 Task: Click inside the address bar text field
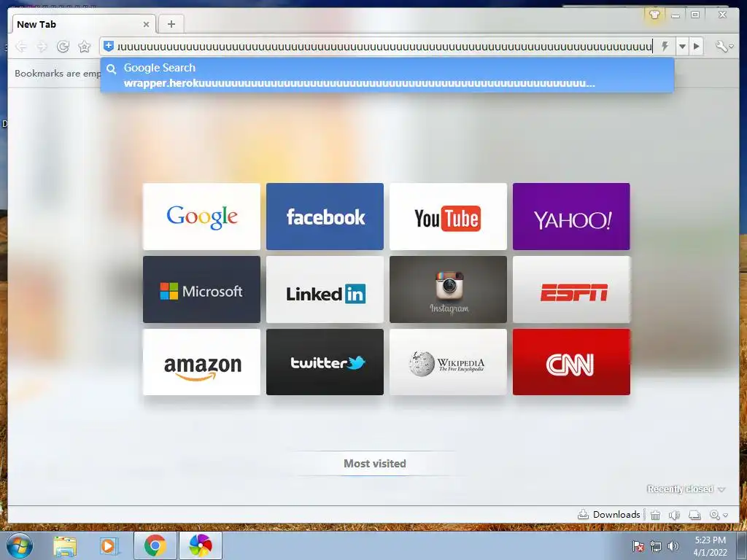[x=384, y=46]
